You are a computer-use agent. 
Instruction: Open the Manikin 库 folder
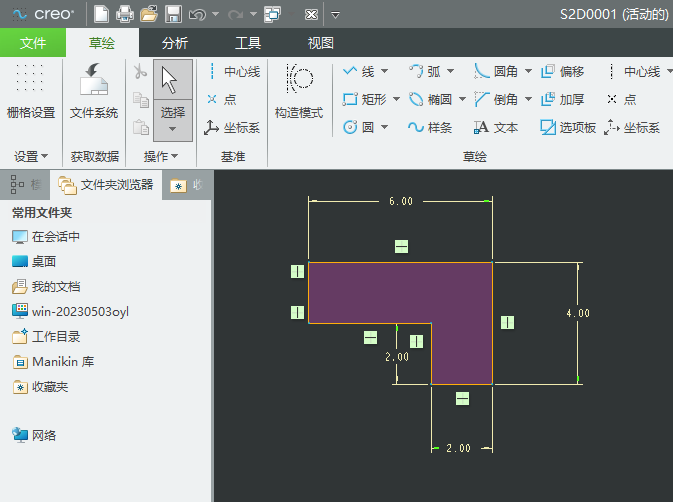click(53, 362)
